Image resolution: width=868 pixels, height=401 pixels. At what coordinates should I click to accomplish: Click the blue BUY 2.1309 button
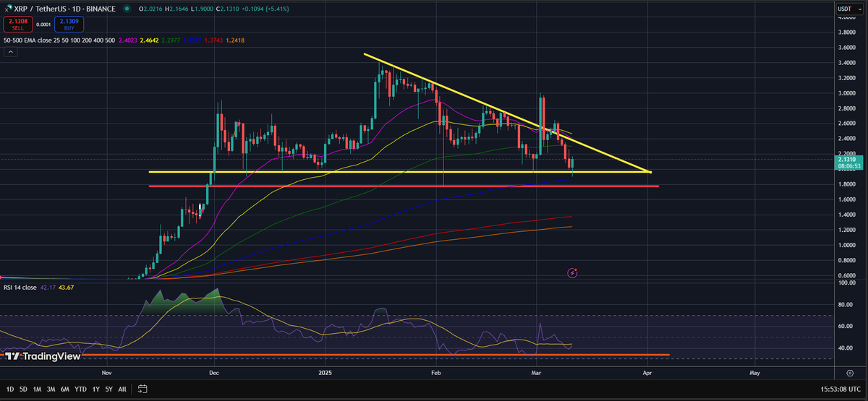(x=69, y=24)
